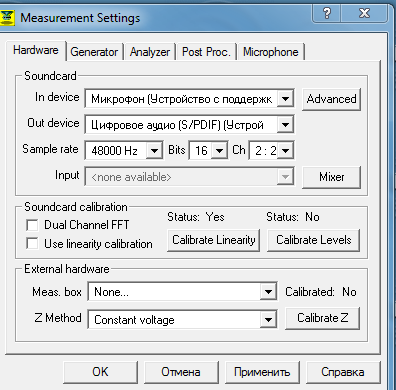Enable Use linearity calibration checkbox
Viewport: 396px width, 390px height.
click(32, 243)
